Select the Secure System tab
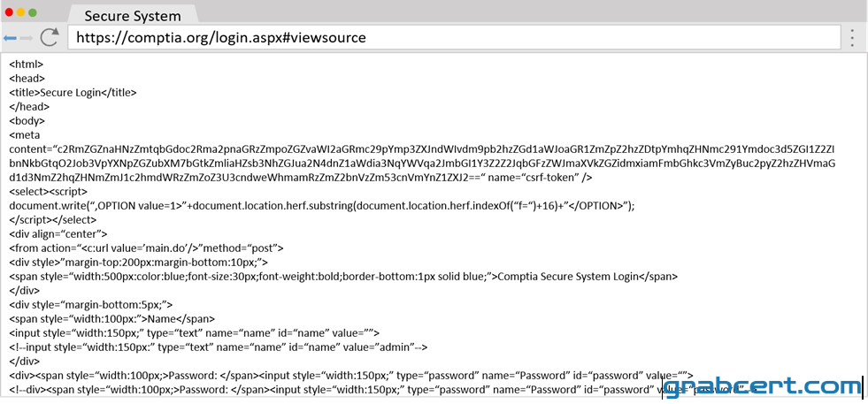 133,16
